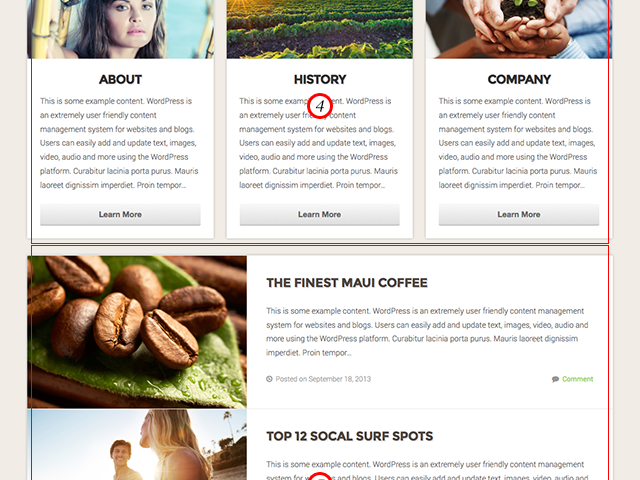
Task: Open Top 12 SoCal Surf Spots title
Action: point(349,436)
